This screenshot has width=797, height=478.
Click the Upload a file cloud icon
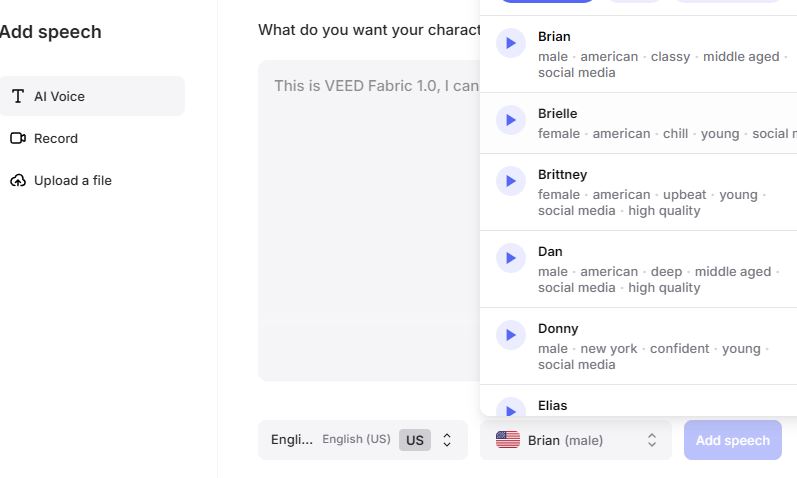click(18, 180)
